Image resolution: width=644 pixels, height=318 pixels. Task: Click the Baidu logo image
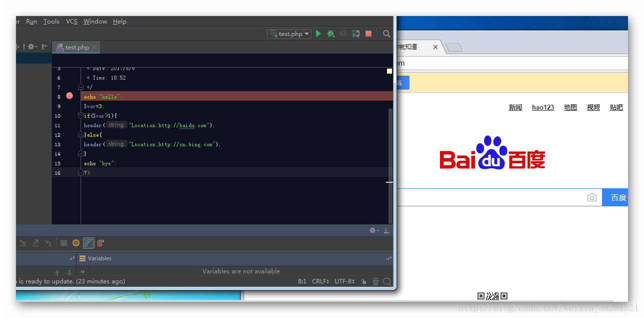point(492,152)
